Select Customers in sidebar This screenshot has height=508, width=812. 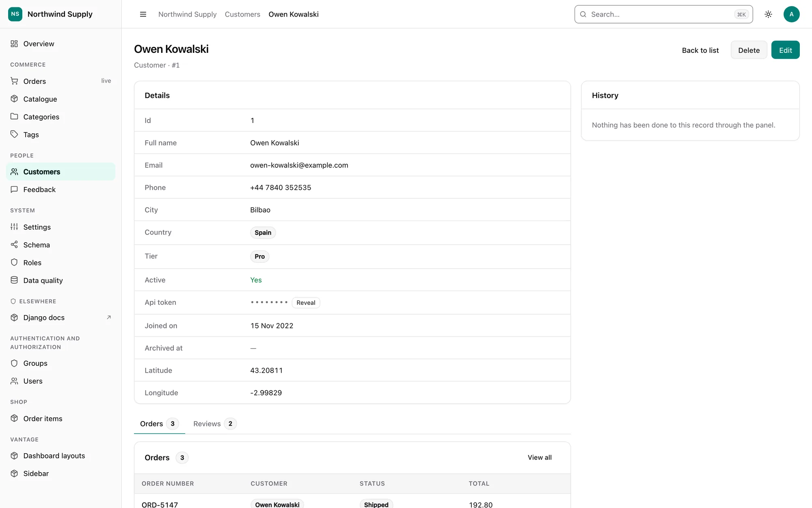pyautogui.click(x=60, y=172)
